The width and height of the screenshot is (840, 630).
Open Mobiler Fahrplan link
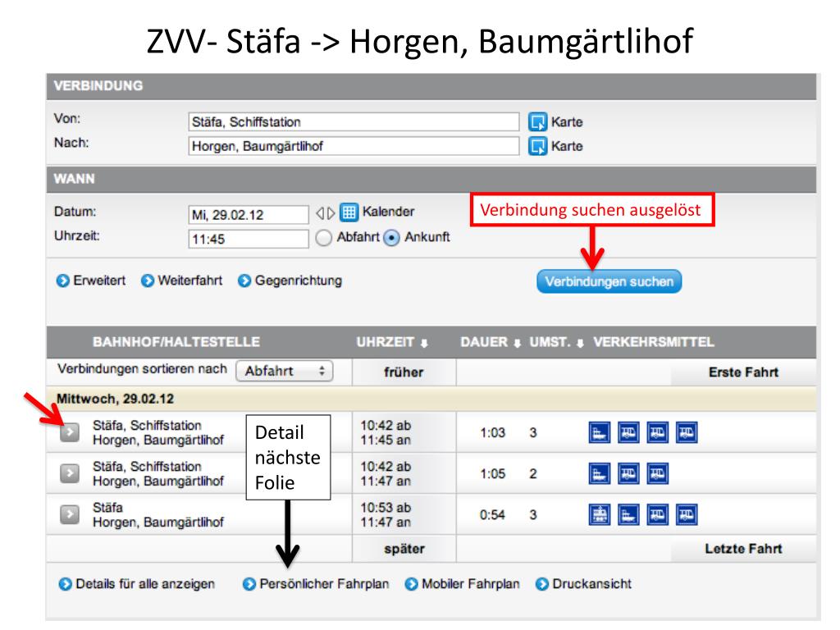pos(463,583)
